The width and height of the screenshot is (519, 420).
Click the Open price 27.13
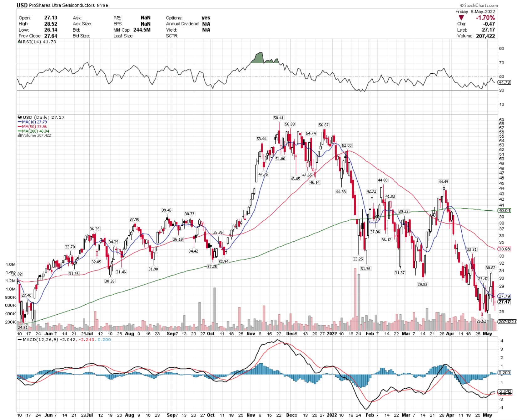[51, 18]
